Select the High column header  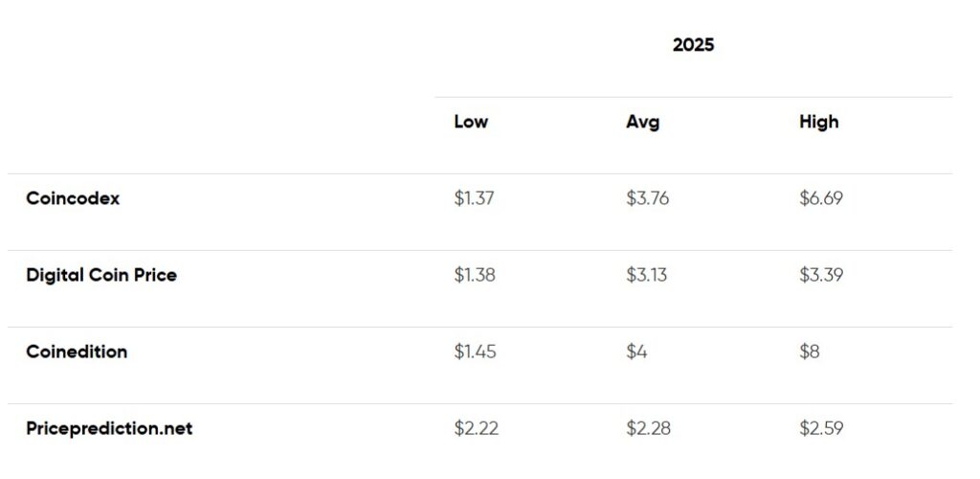pyautogui.click(x=818, y=122)
